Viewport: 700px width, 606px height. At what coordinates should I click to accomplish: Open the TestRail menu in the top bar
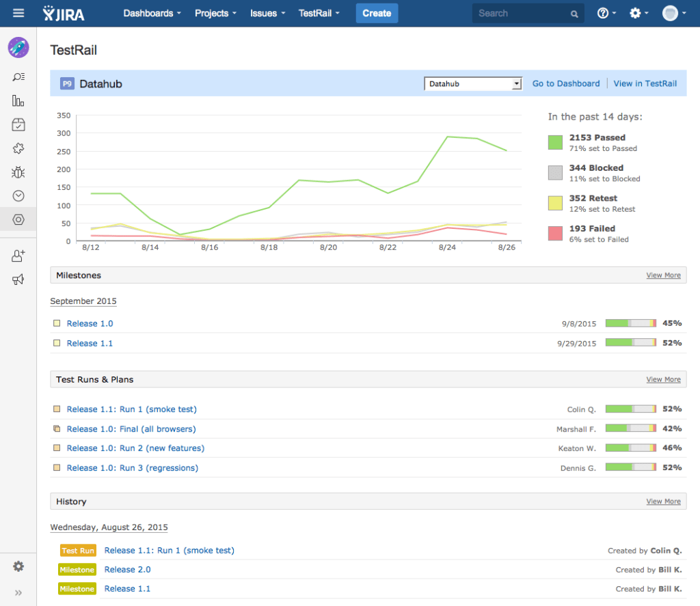point(319,13)
